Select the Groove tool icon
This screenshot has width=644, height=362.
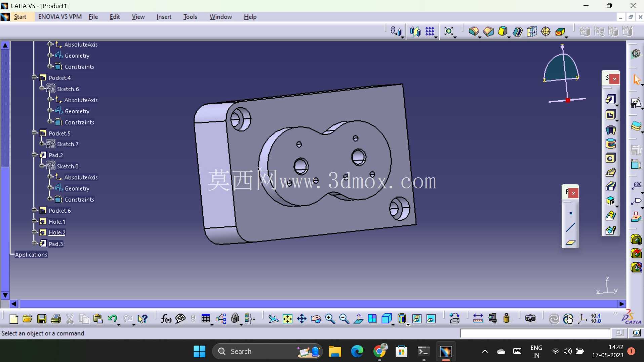[610, 144]
